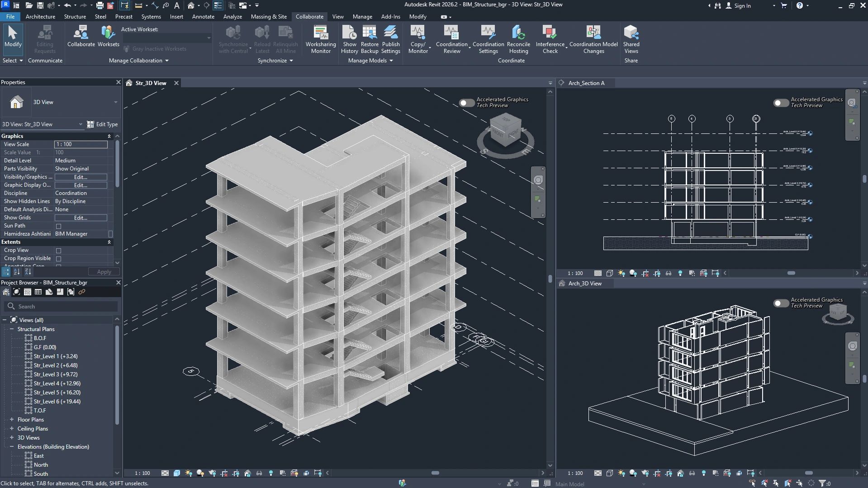Check the Sun Path checkbox
The height and width of the screenshot is (488, 868).
click(58, 226)
